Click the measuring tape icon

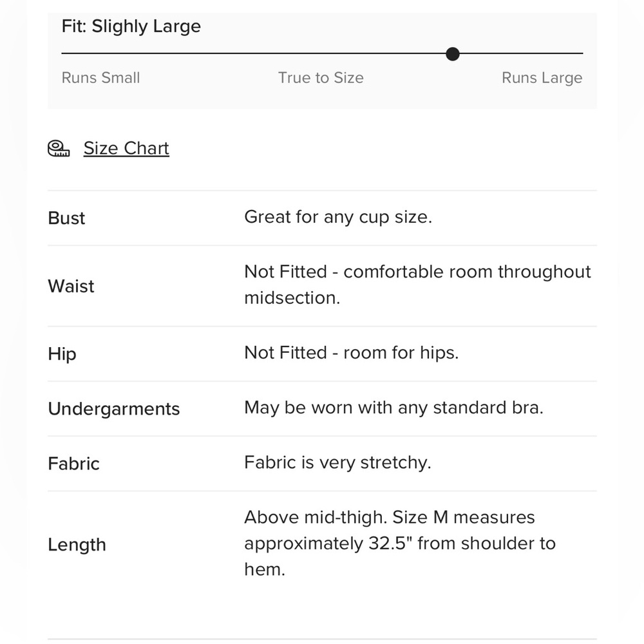coord(59,149)
